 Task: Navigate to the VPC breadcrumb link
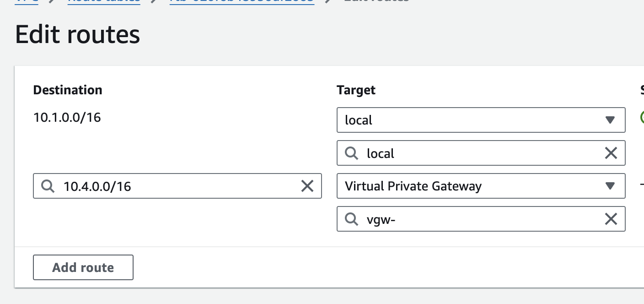click(x=26, y=1)
